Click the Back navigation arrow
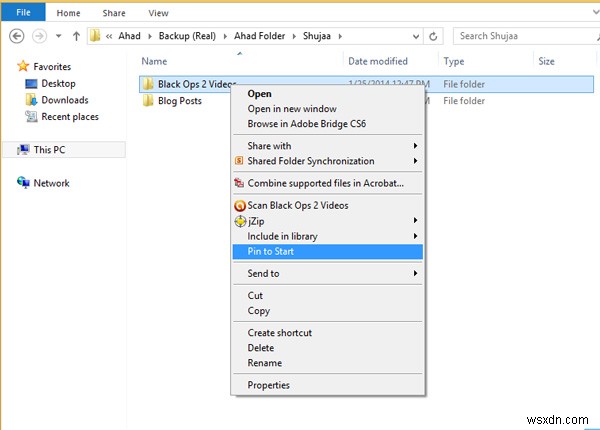The image size is (600, 430). coord(15,36)
